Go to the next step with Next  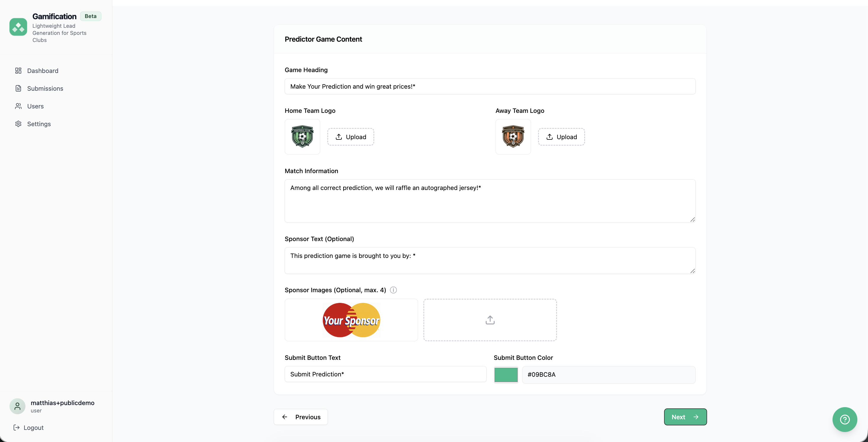tap(685, 417)
